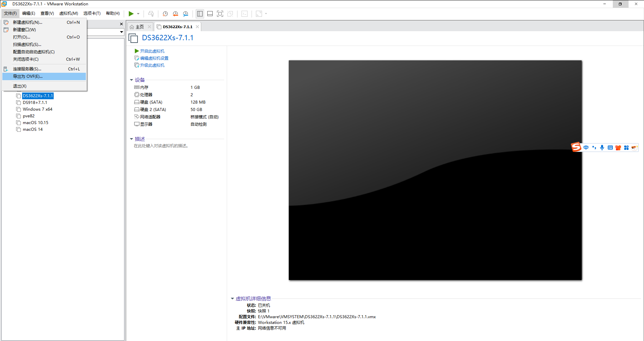
Task: Toggle the thumbnail bar view icon
Action: click(x=210, y=14)
